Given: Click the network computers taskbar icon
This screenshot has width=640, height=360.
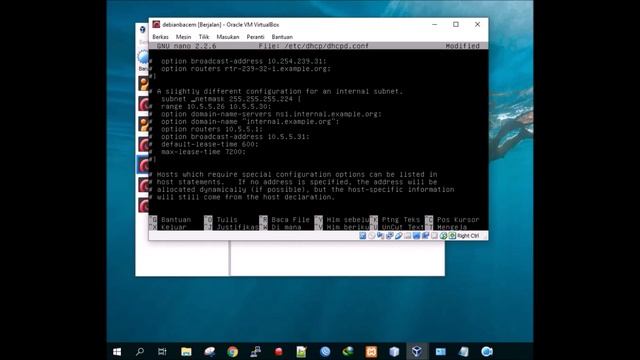Looking at the screenshot, I should tap(256, 351).
